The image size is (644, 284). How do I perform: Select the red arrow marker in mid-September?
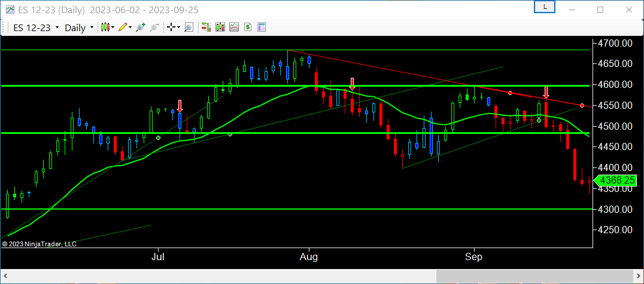click(x=546, y=93)
